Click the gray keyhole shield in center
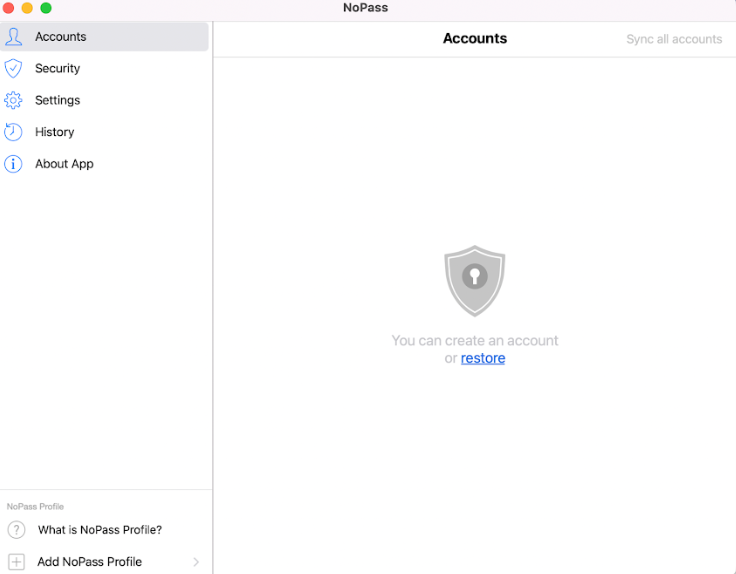The height and width of the screenshot is (574, 736). (474, 281)
